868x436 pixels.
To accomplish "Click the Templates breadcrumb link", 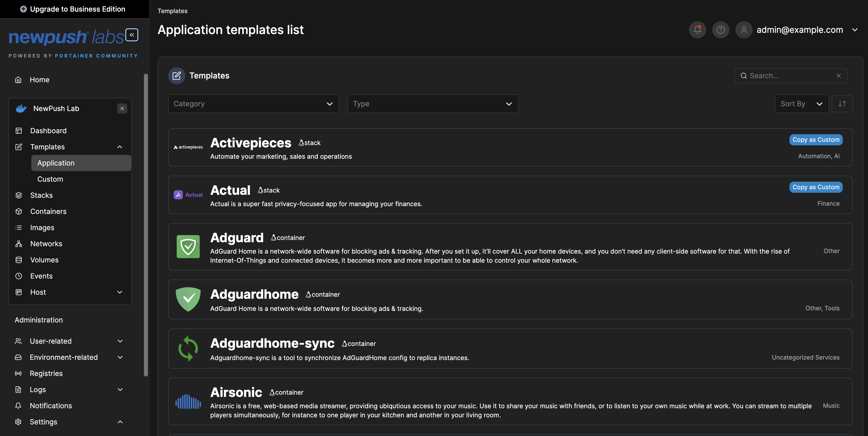I will click(172, 11).
